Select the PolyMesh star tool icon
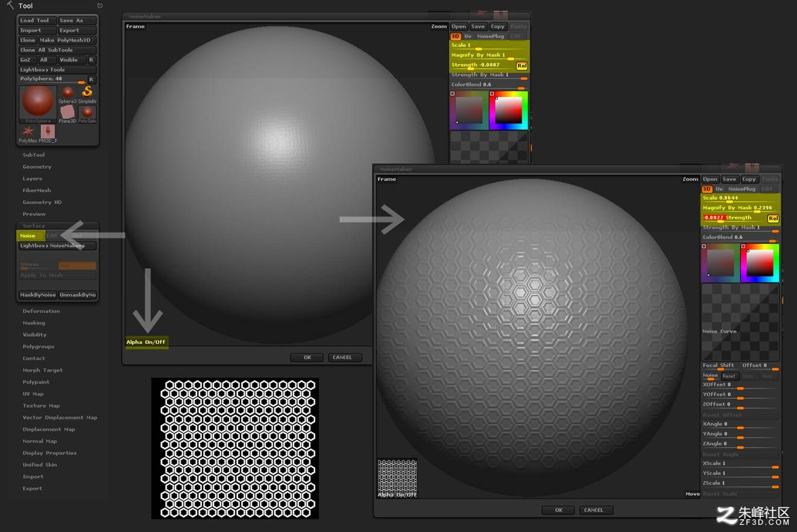 pos(28,134)
